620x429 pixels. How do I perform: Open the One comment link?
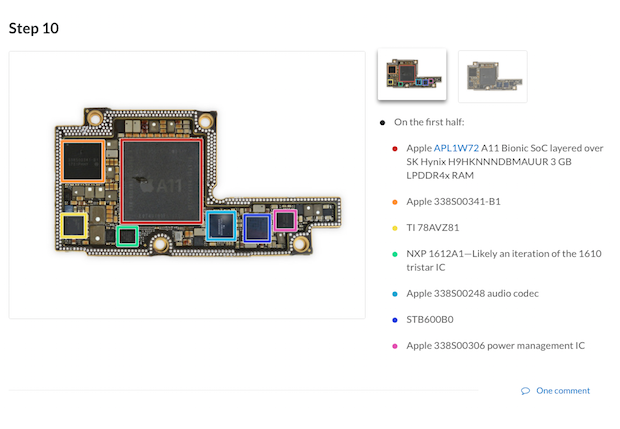click(563, 391)
